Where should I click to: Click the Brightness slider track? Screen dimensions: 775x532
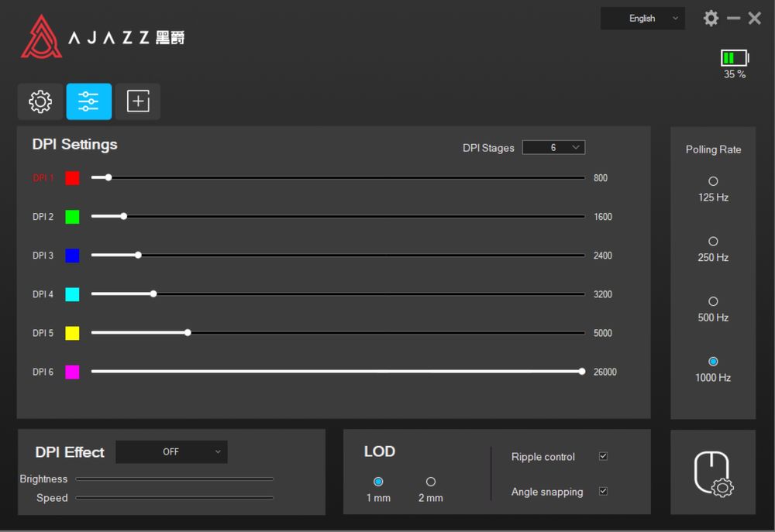[x=174, y=479]
